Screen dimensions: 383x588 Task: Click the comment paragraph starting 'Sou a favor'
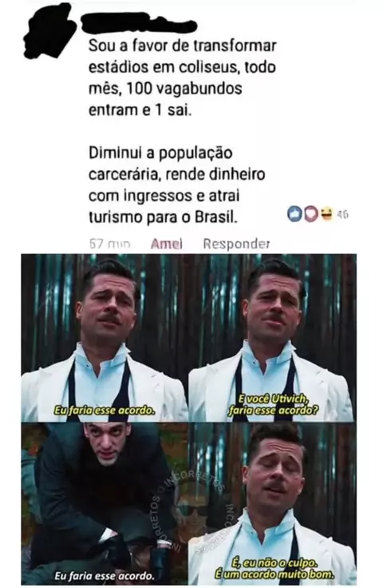point(183,78)
